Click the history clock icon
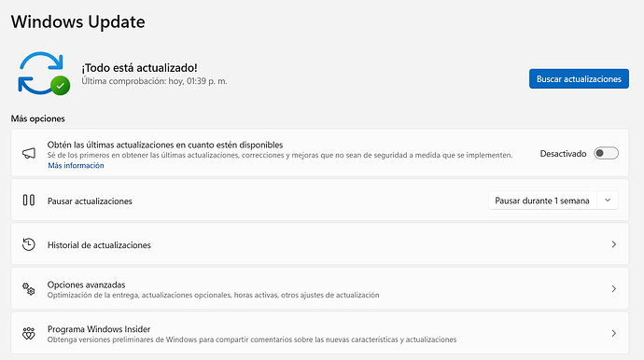This screenshot has width=644, height=360. tap(28, 244)
